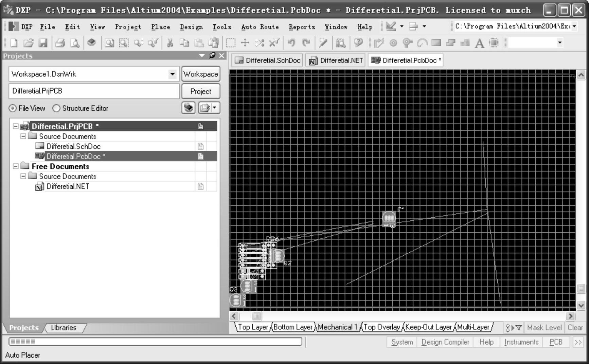Click the Zoom Filtered Objects icon
Screen dimensions: 589x364
pyautogui.click(x=153, y=43)
